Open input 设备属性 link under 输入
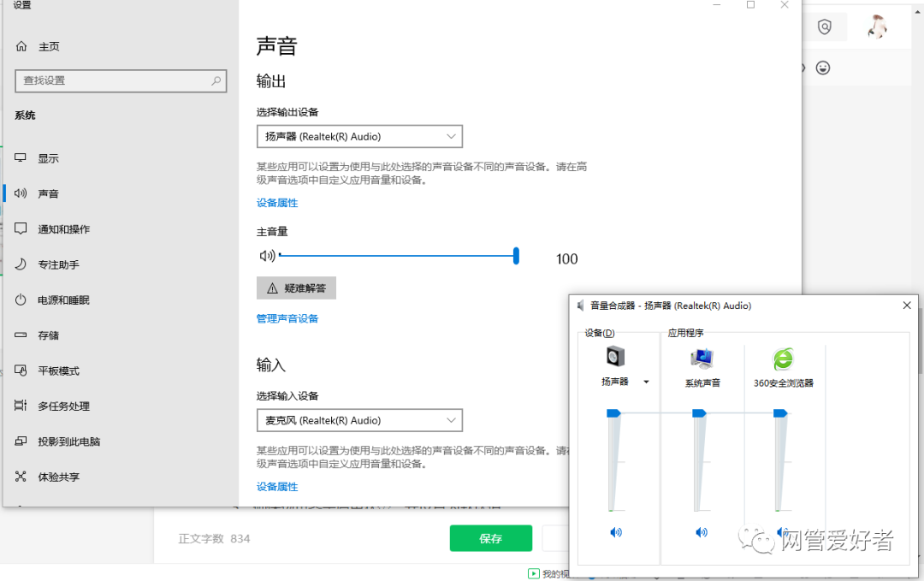Image resolution: width=924 pixels, height=581 pixels. [277, 487]
